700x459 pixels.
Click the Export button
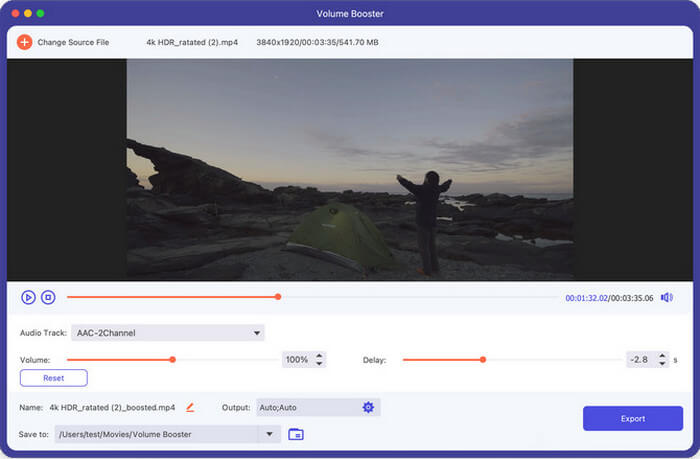(633, 418)
